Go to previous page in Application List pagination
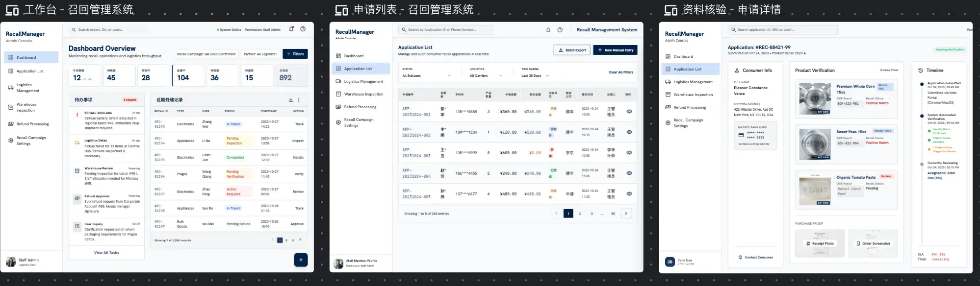The image size is (980, 286). 556,214
